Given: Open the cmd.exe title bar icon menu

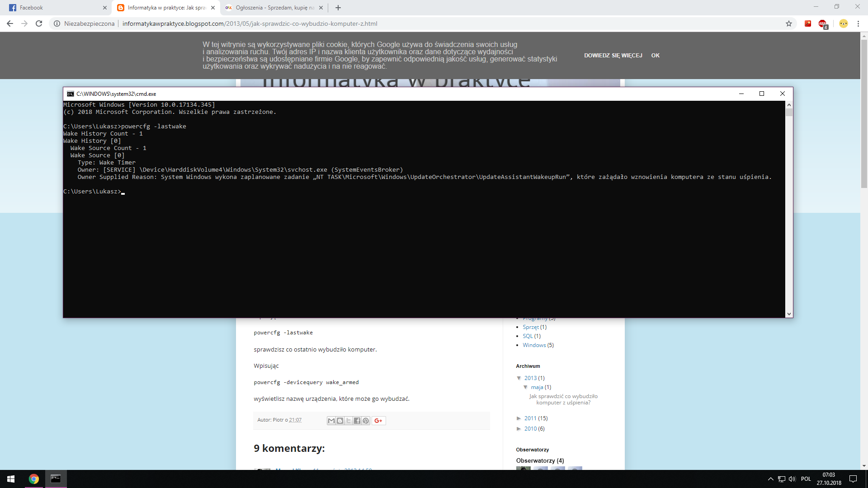Looking at the screenshot, I should 71,94.
